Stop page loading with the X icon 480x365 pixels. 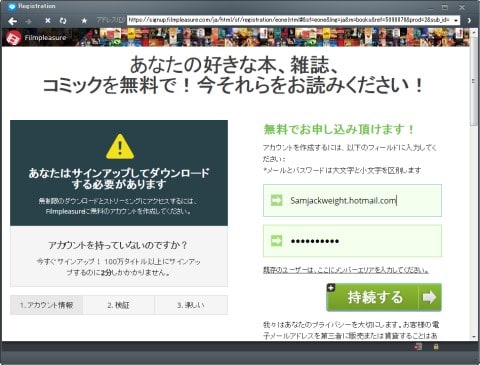(x=48, y=21)
